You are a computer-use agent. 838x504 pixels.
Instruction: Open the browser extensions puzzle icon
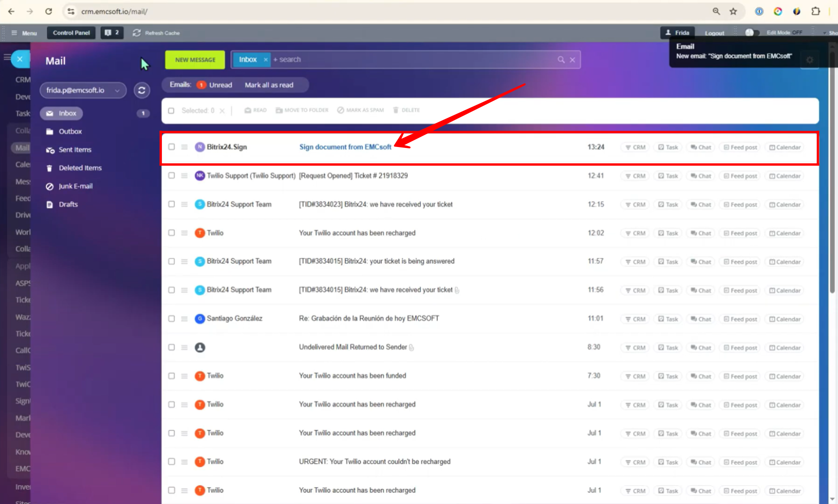[816, 11]
